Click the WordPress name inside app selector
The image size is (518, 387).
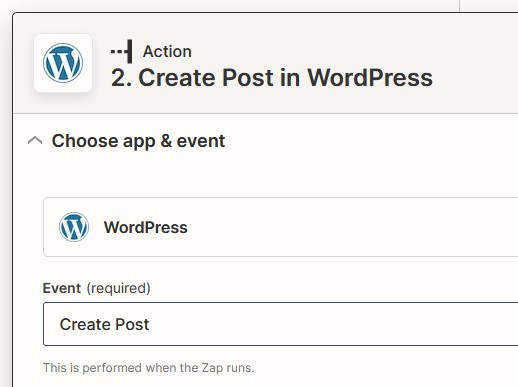coord(146,227)
